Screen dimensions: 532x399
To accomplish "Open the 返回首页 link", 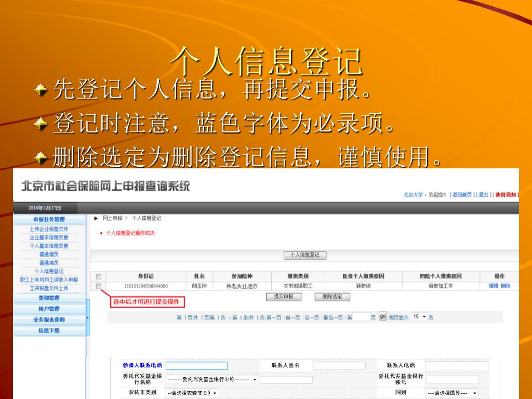I will [462, 195].
